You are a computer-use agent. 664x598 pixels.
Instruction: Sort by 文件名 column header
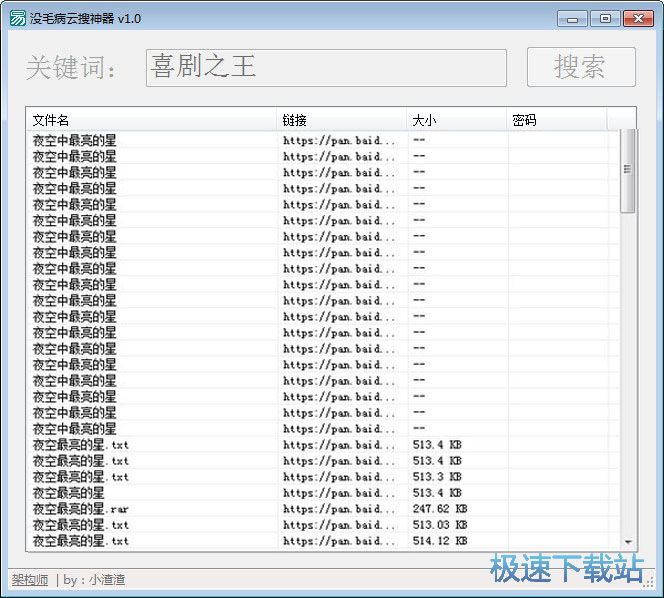[x=152, y=120]
